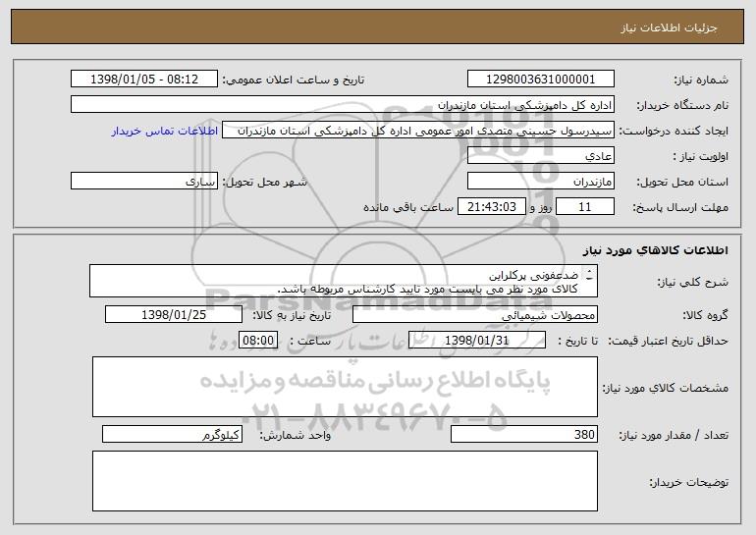Click the goods group field محصولات شیمیائی
Image resolution: width=756 pixels, height=535 pixels.
(475, 315)
